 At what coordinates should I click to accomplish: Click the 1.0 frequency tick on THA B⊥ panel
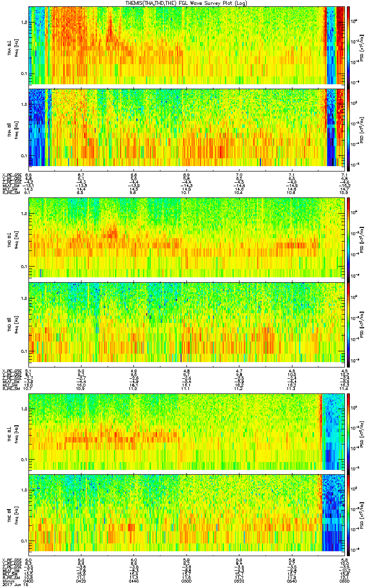(24, 23)
